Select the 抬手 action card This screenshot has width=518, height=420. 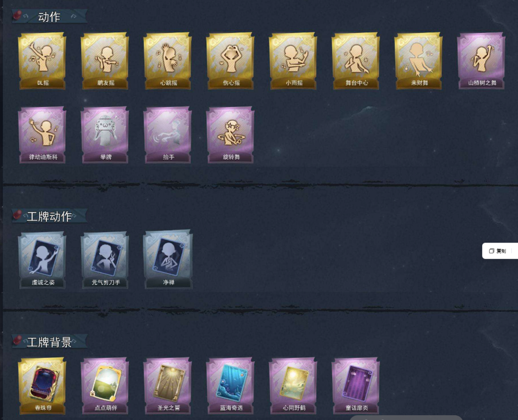pyautogui.click(x=168, y=135)
